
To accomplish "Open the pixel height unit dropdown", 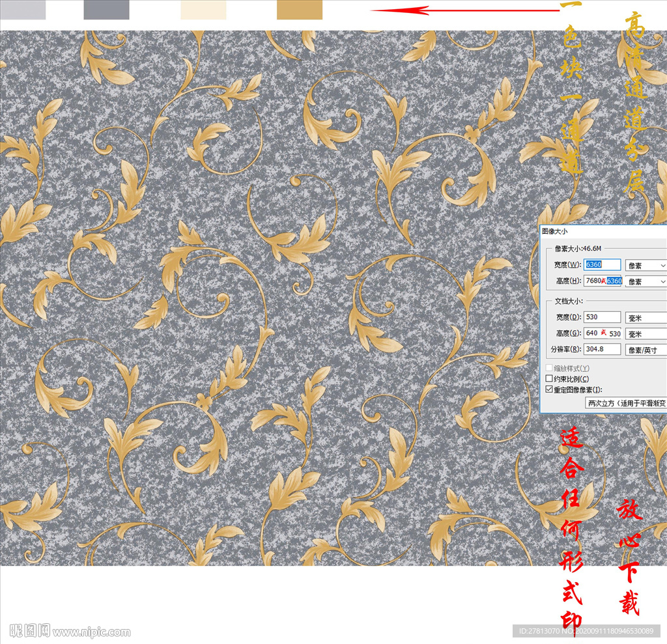I will (646, 281).
